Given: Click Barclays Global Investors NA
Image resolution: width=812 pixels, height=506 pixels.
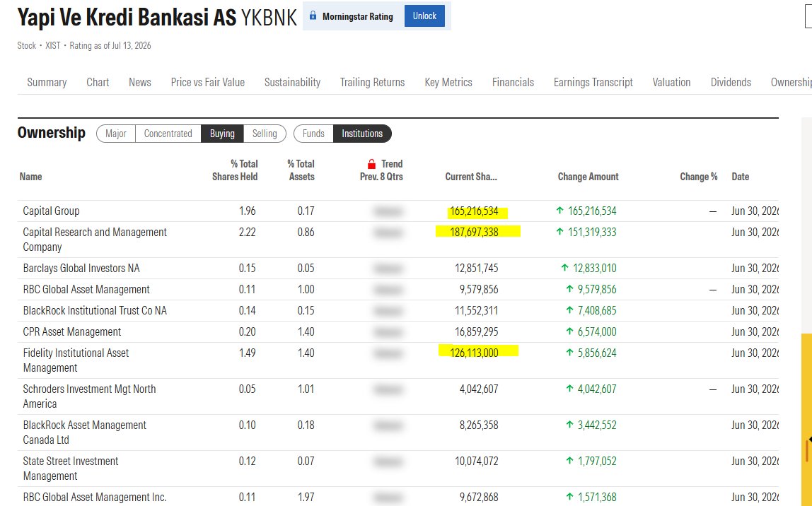Looking at the screenshot, I should [81, 268].
